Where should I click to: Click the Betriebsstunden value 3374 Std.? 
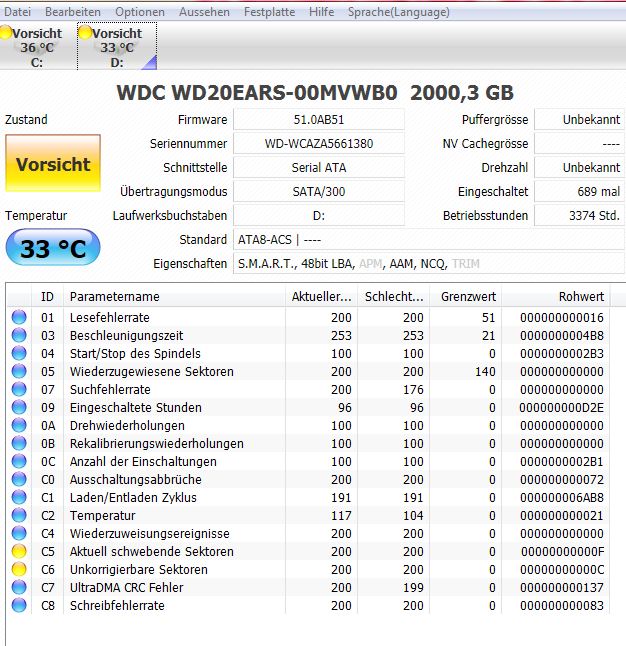point(579,215)
